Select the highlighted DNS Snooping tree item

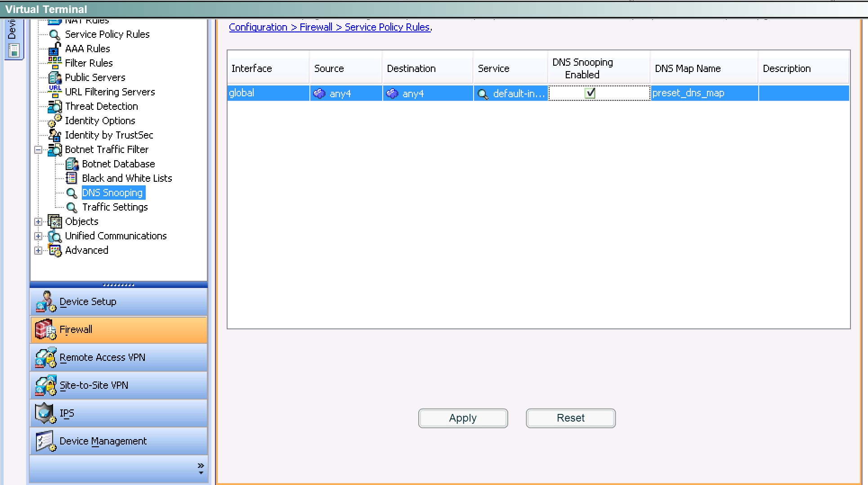(x=112, y=193)
